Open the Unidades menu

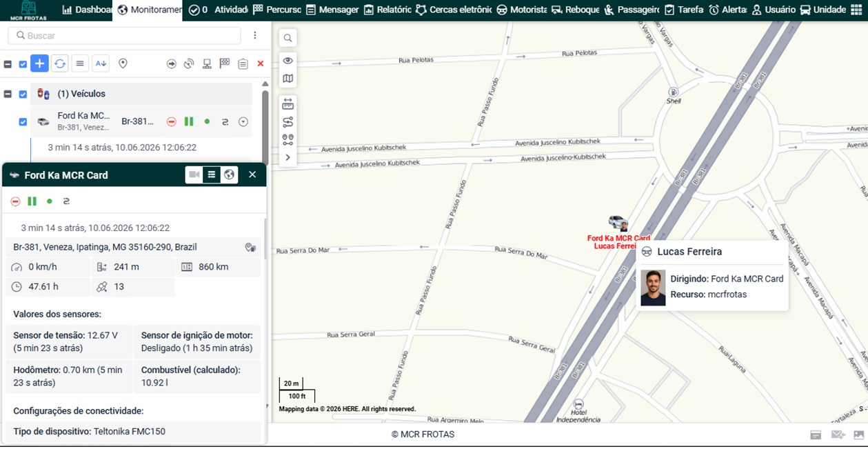(x=822, y=10)
